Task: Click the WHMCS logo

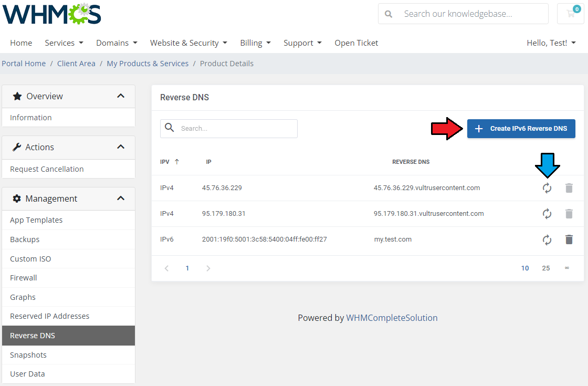Action: click(x=52, y=14)
